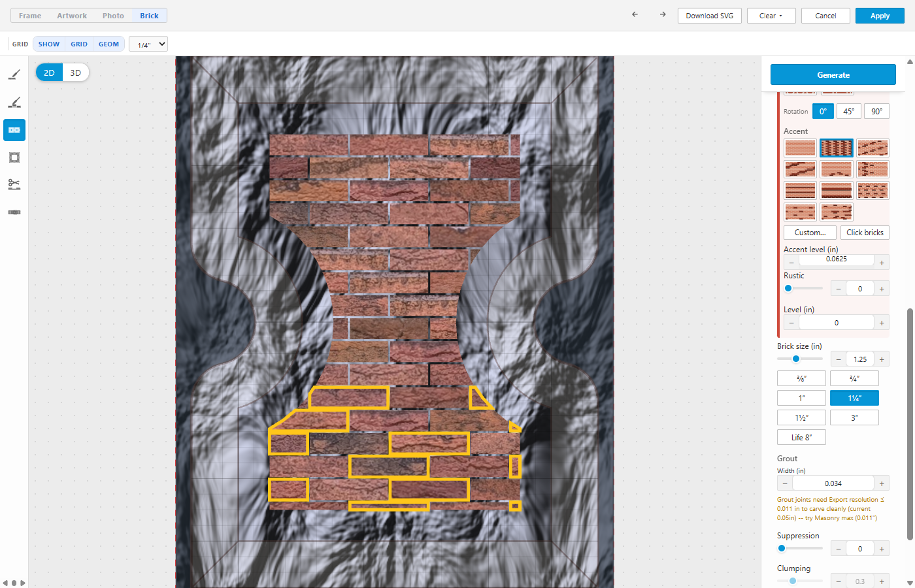Screen dimensions: 915x588
Task: Open the Photo tab
Action: point(113,16)
